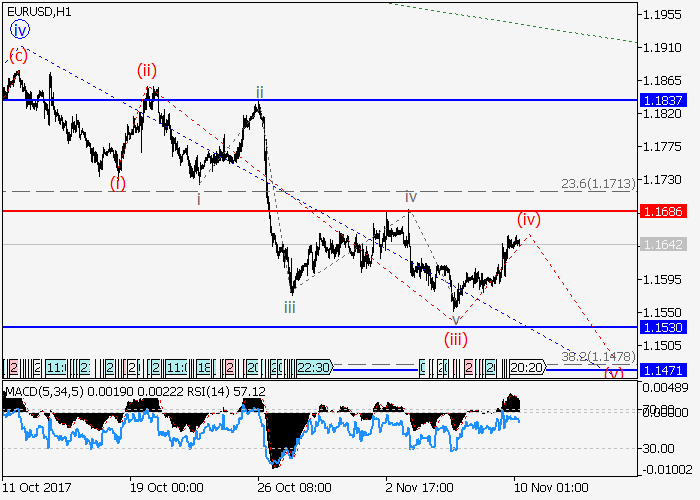
Task: Select the current price 1.1642 tag
Action: pyautogui.click(x=663, y=244)
